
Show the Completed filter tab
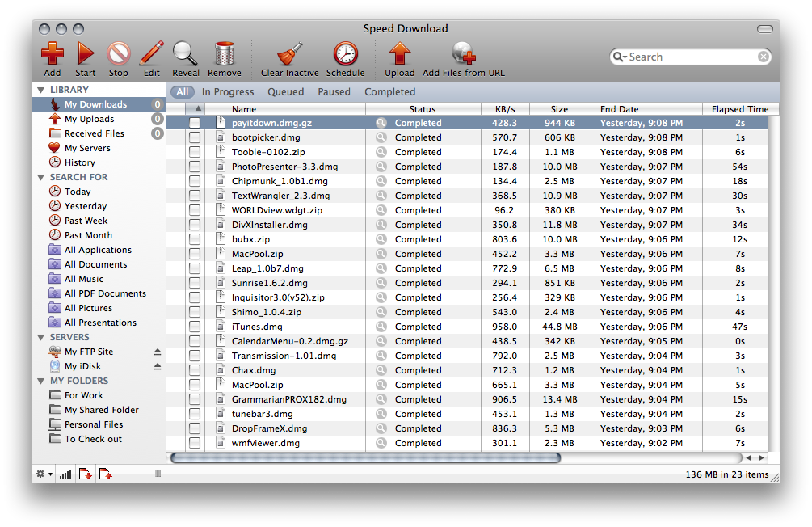pyautogui.click(x=389, y=92)
